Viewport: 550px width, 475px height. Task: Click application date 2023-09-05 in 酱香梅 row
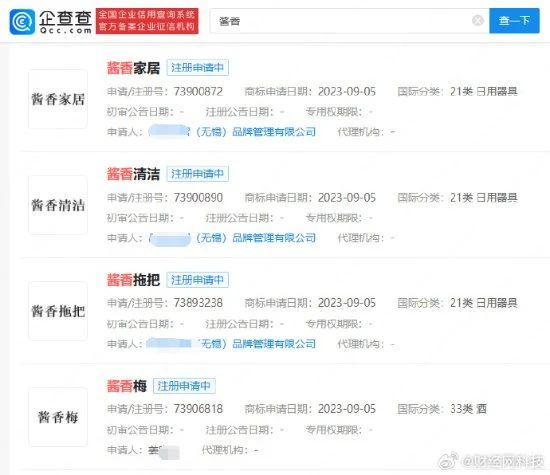point(347,409)
